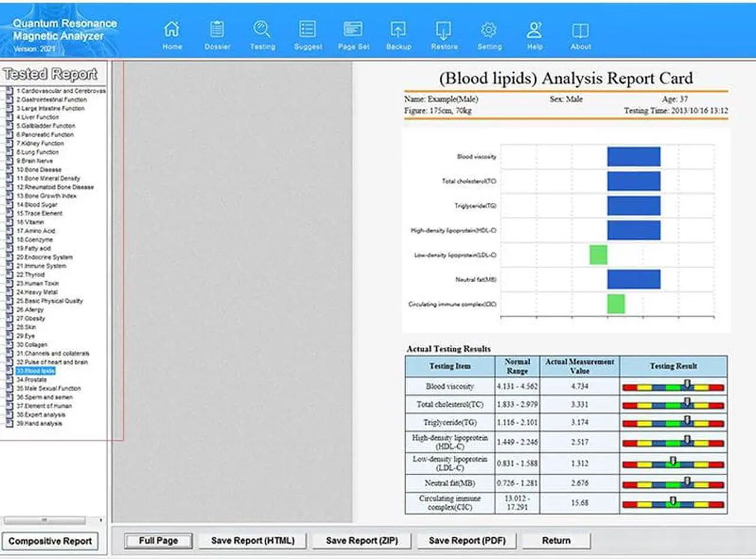Click the Compositive Report button
This screenshot has height=559, width=756.
pos(50,541)
